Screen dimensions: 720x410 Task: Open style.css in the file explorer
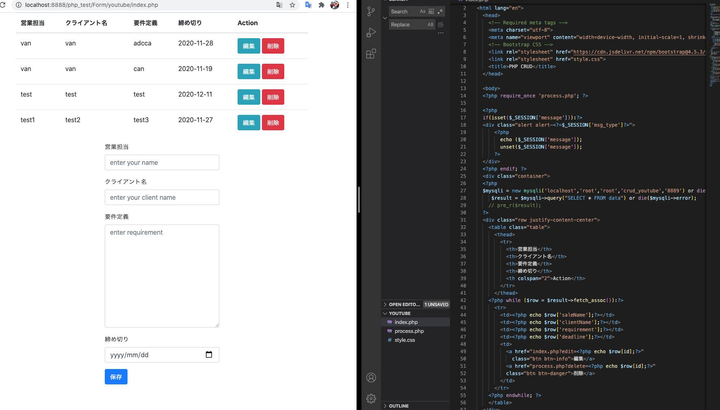point(405,340)
